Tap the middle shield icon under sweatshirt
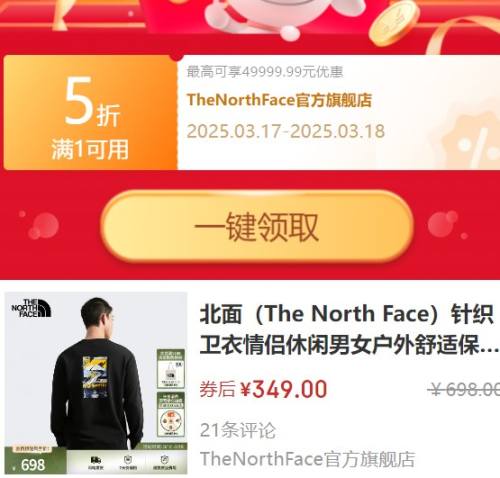This screenshot has width=500, height=478. (128, 460)
